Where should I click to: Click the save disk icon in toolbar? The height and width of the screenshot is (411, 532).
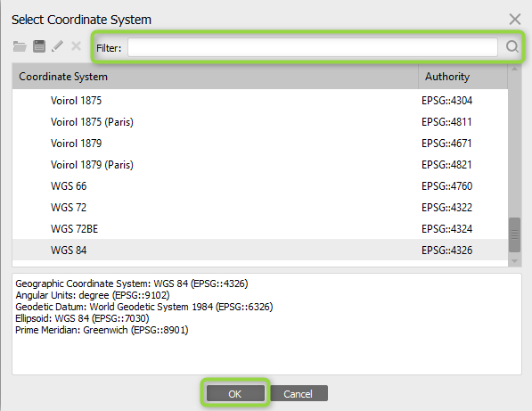[x=39, y=46]
